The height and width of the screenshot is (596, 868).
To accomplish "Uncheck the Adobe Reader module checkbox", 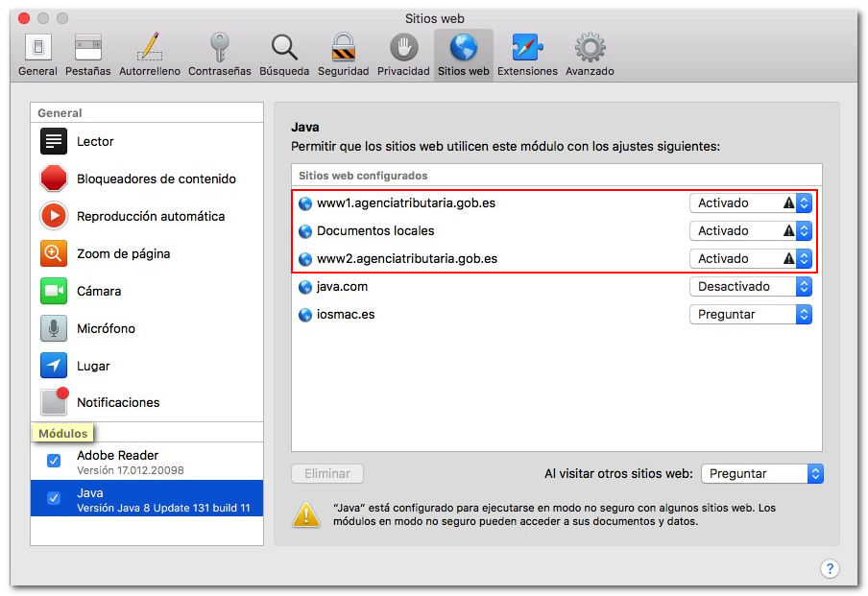I will 54,462.
